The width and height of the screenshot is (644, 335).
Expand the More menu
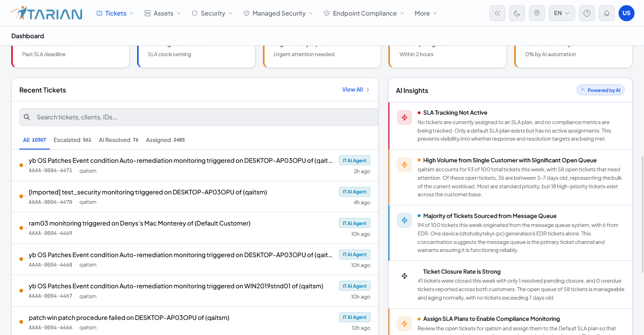[x=426, y=13]
